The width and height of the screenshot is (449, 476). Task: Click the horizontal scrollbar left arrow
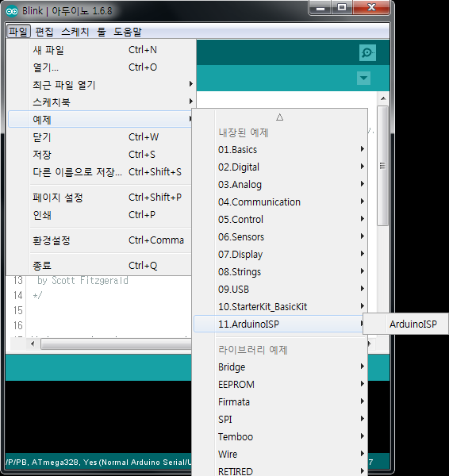[33, 344]
